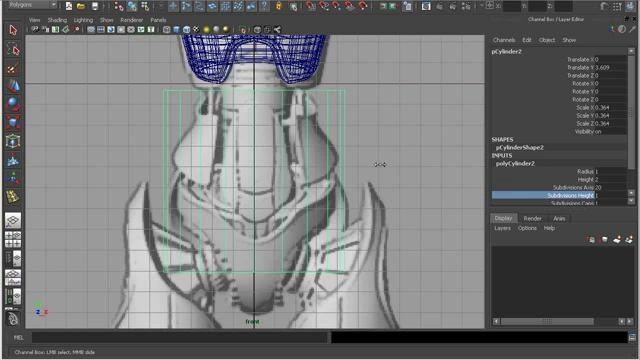Viewport: 640px width, 360px height.
Task: Toggle smooth shade all cube icon
Action: [176, 29]
